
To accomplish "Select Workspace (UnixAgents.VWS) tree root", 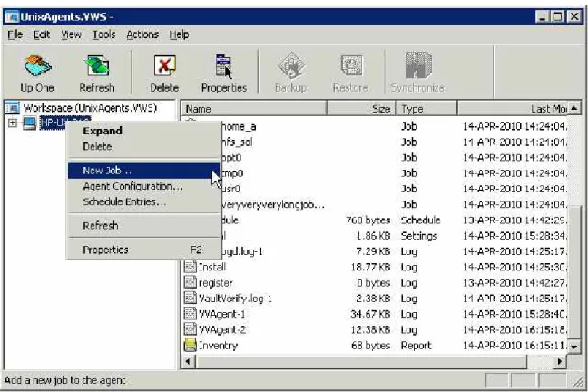I will tap(90, 108).
